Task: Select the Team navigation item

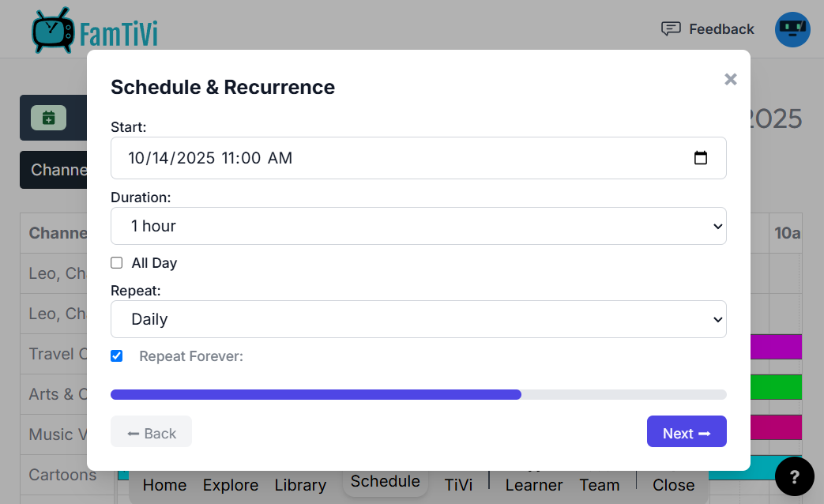Action: (x=600, y=485)
